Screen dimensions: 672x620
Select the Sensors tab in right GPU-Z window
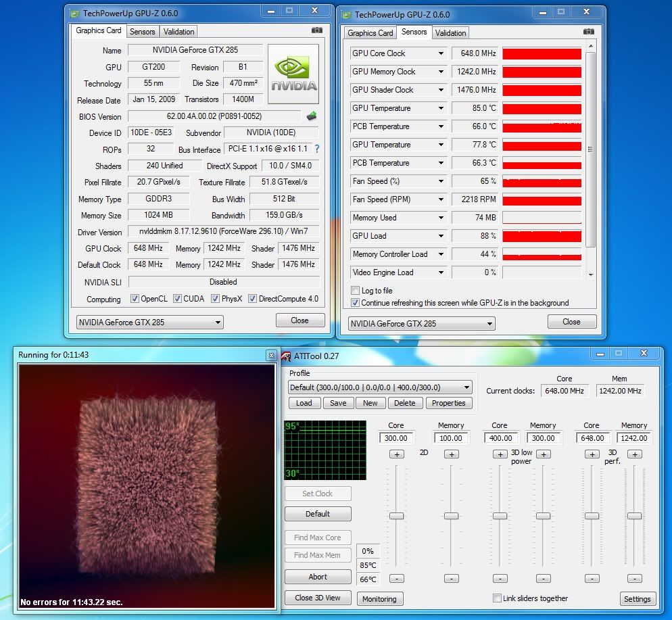(x=414, y=32)
